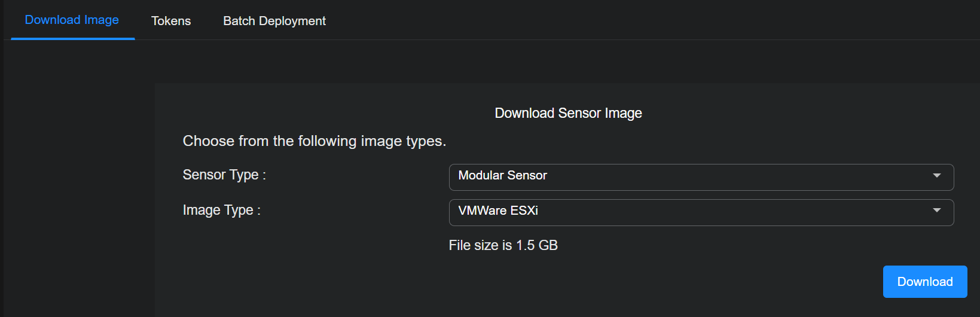Click "Choose from the following image types" text
This screenshot has width=980, height=317.
[315, 141]
